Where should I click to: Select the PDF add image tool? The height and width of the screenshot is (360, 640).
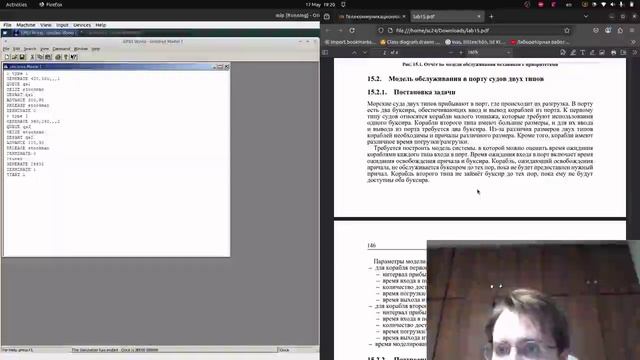[x=602, y=52]
